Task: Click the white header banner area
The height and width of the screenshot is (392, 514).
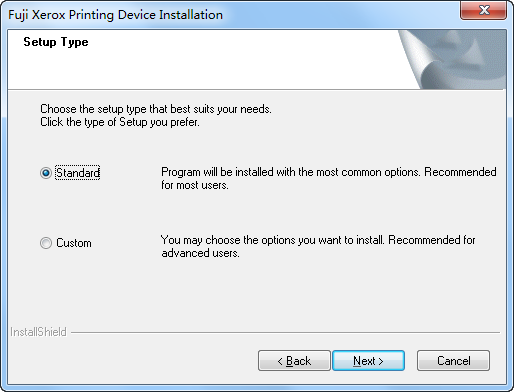Action: pos(203,59)
